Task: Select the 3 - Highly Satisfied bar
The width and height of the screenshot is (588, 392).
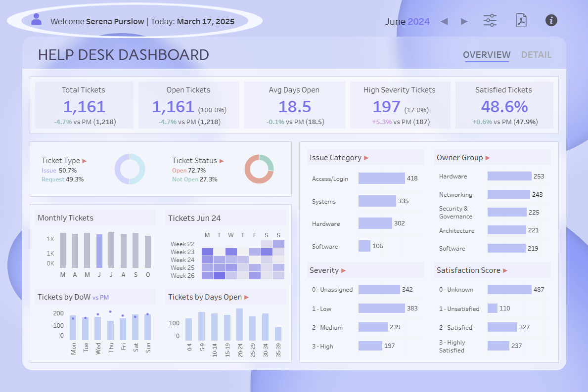Action: coord(498,346)
